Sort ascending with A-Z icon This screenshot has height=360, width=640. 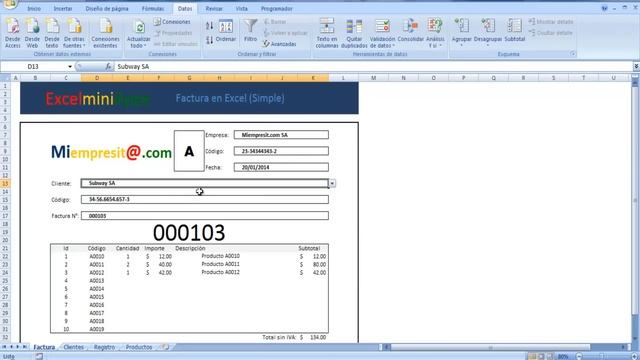tap(209, 26)
